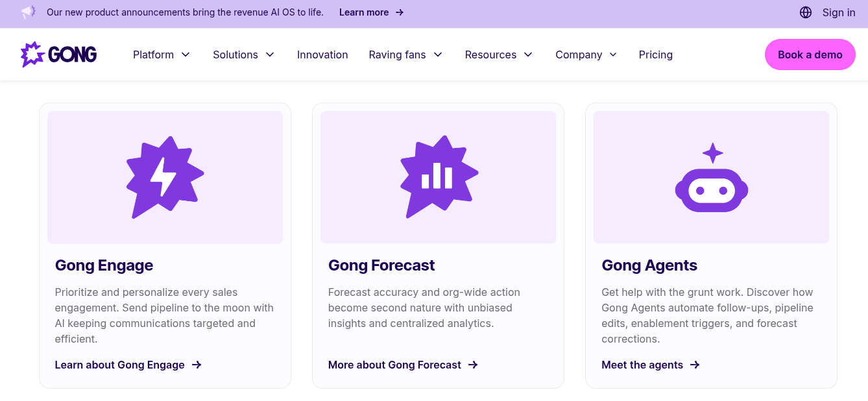868x401 pixels.
Task: Expand the Company menu chevron
Action: (x=613, y=55)
